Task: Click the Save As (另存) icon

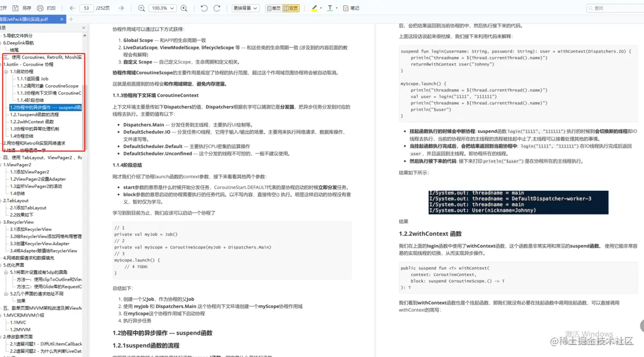Action: coord(16,8)
